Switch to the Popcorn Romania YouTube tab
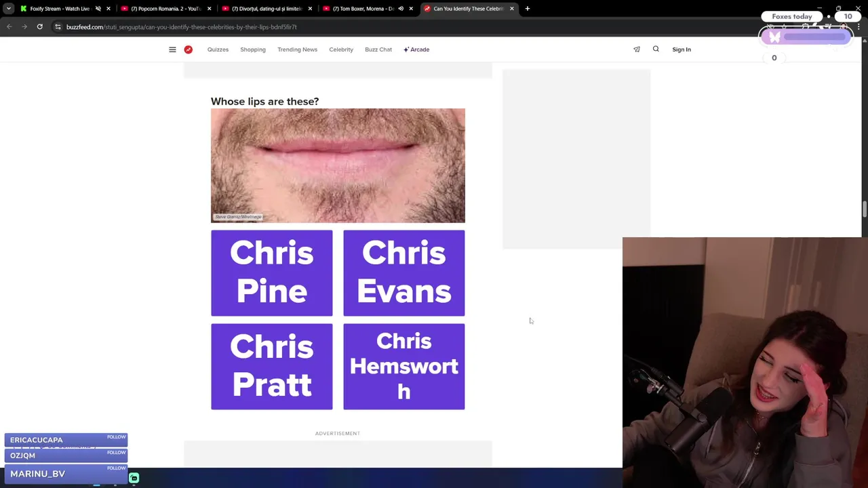 [x=165, y=9]
